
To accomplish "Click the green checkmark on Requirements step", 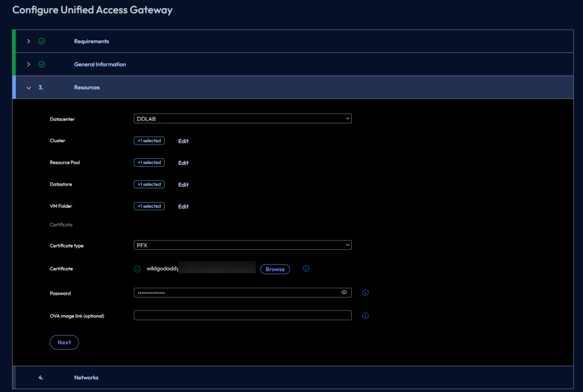I will (x=42, y=42).
